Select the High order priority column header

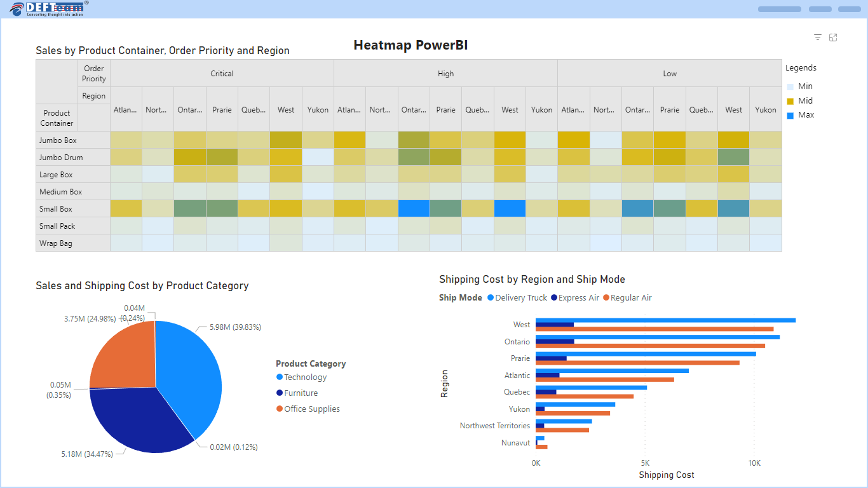(x=445, y=74)
